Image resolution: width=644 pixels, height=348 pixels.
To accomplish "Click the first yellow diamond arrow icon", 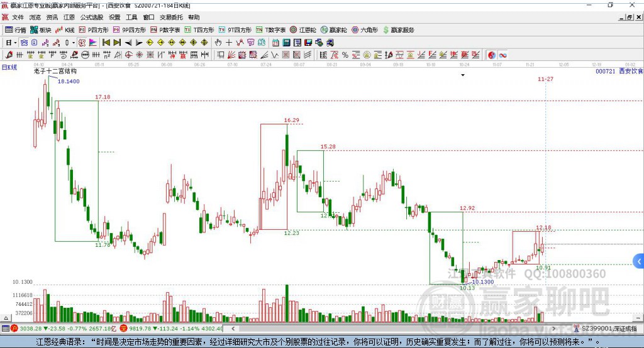I will tap(150, 43).
